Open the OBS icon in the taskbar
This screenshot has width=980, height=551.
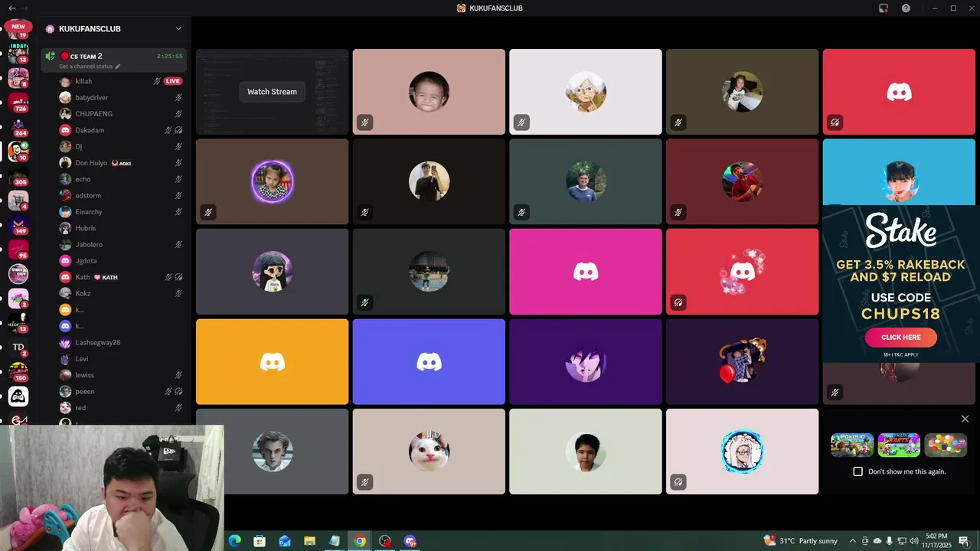pyautogui.click(x=385, y=541)
